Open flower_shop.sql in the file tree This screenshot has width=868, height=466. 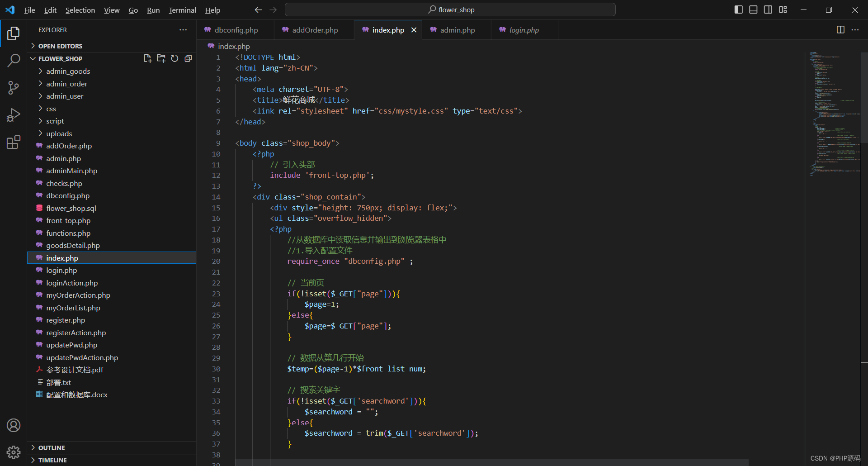point(112,208)
